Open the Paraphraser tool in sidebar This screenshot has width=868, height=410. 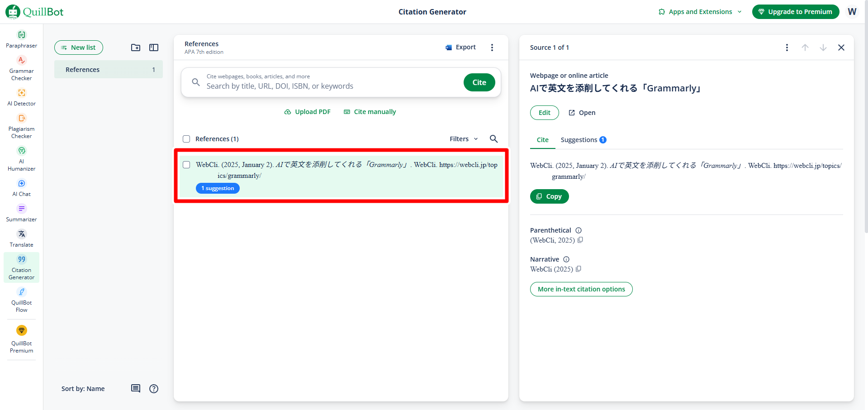tap(21, 39)
